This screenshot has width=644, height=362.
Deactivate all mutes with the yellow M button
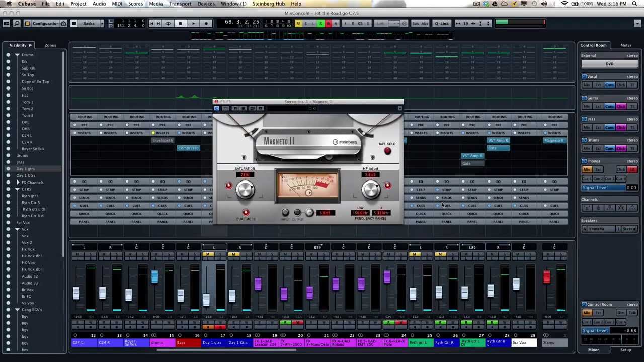tap(298, 24)
